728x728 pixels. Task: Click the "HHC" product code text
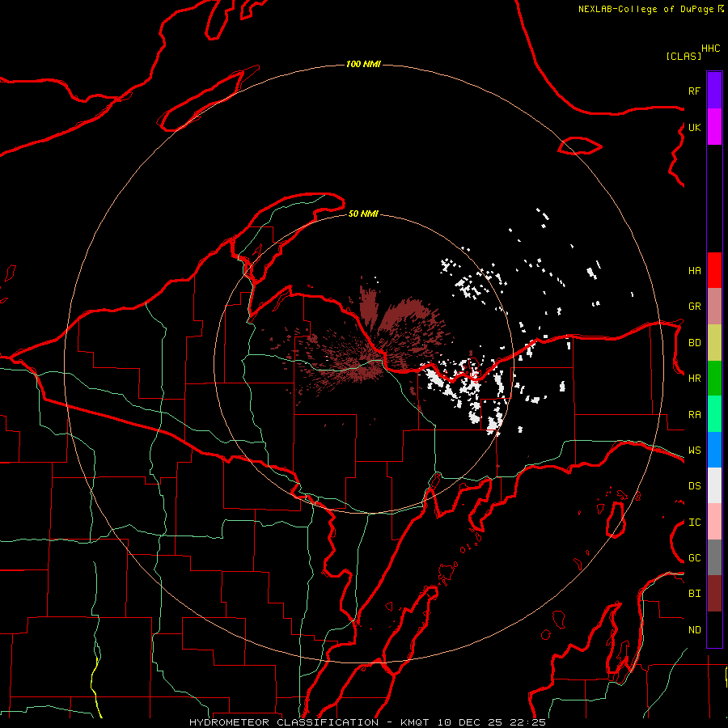pyautogui.click(x=710, y=49)
